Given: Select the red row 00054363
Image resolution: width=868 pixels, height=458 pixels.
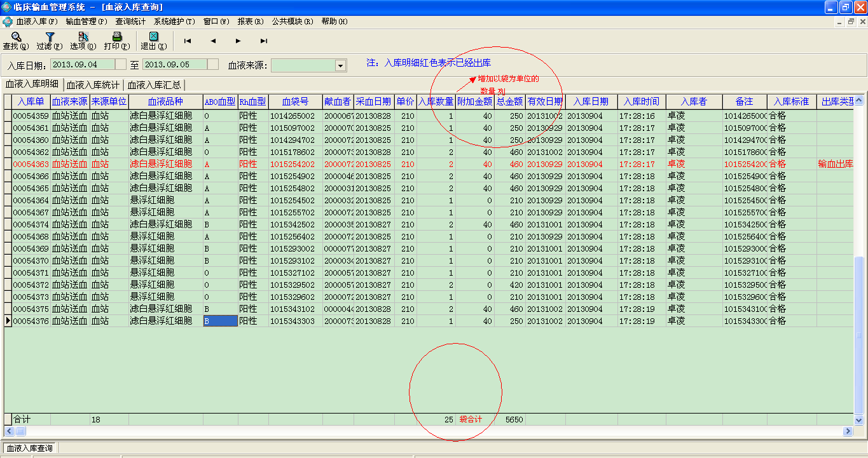Looking at the screenshot, I should coord(31,164).
